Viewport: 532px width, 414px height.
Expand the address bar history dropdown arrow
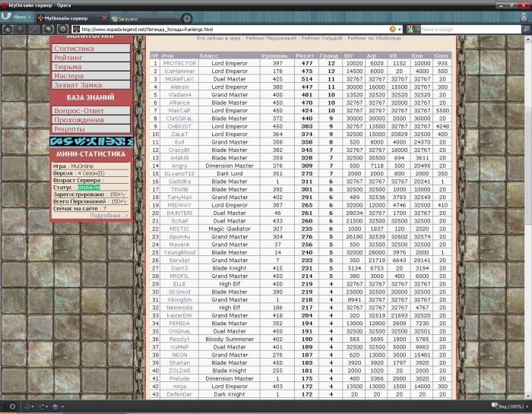point(401,29)
